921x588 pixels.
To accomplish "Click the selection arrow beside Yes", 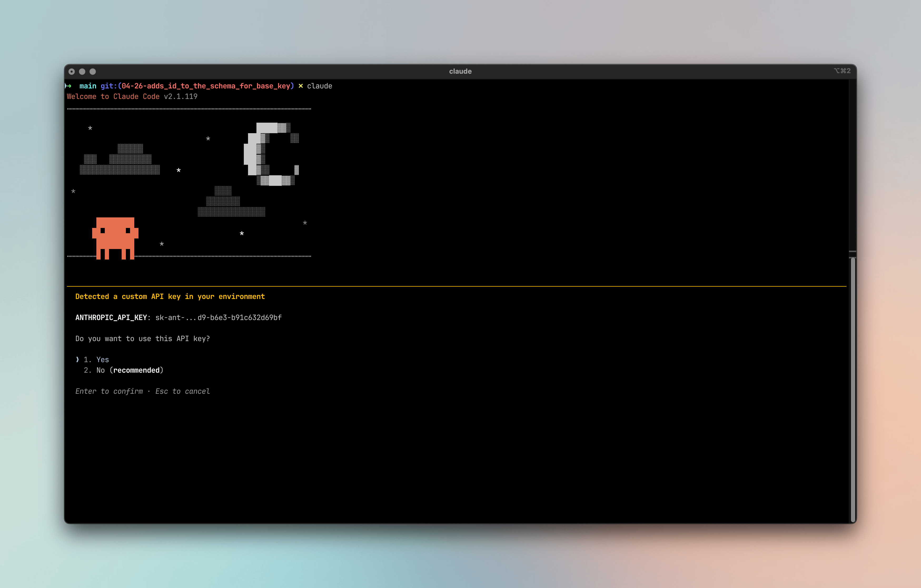I will (77, 360).
